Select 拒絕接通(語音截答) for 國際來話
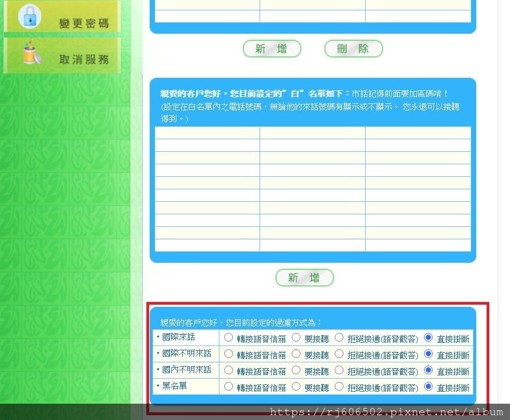This screenshot has width=510, height=420. [339, 337]
